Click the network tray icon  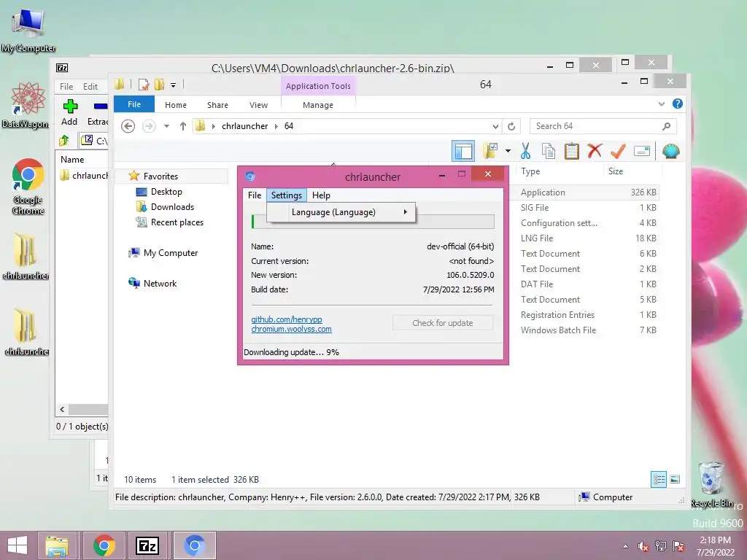pos(661,546)
